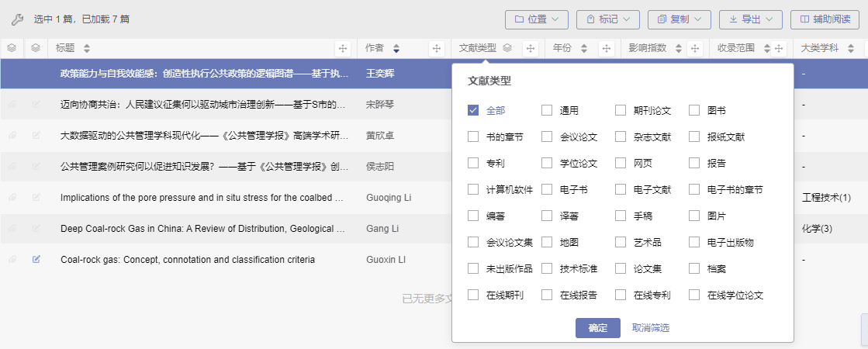The height and width of the screenshot is (349, 868).
Task: Check the 图书 checkbox
Action: point(694,110)
